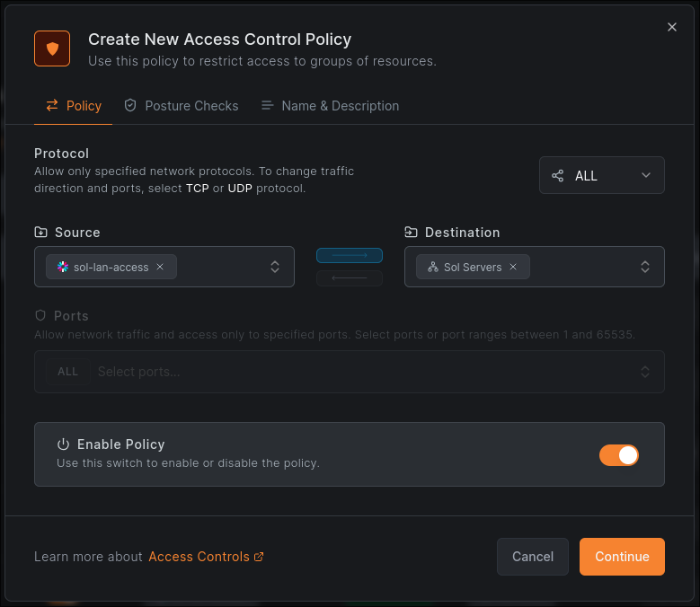Click the Source folder icon label
This screenshot has width=700, height=607.
pyautogui.click(x=40, y=233)
